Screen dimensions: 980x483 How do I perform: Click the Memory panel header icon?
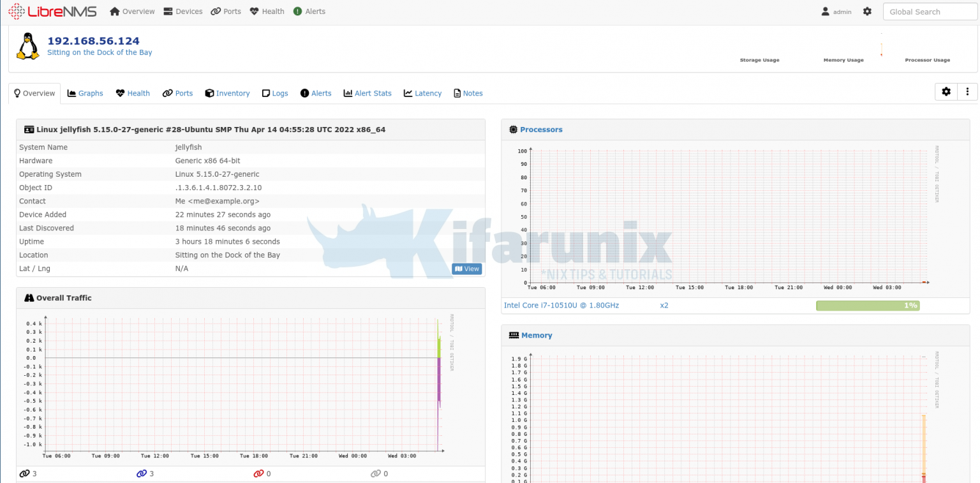[514, 335]
